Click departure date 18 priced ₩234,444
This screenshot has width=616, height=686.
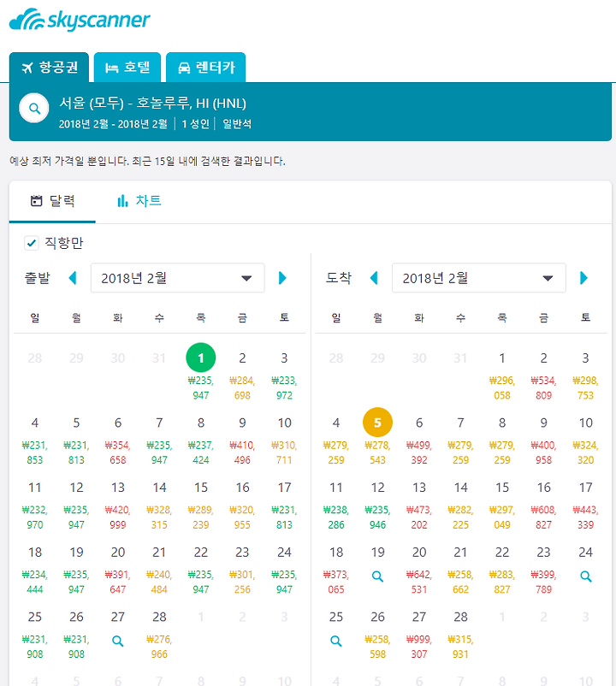click(x=34, y=571)
